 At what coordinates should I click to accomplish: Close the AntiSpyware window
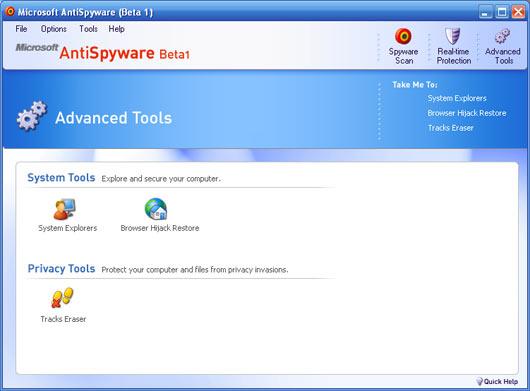tap(518, 13)
